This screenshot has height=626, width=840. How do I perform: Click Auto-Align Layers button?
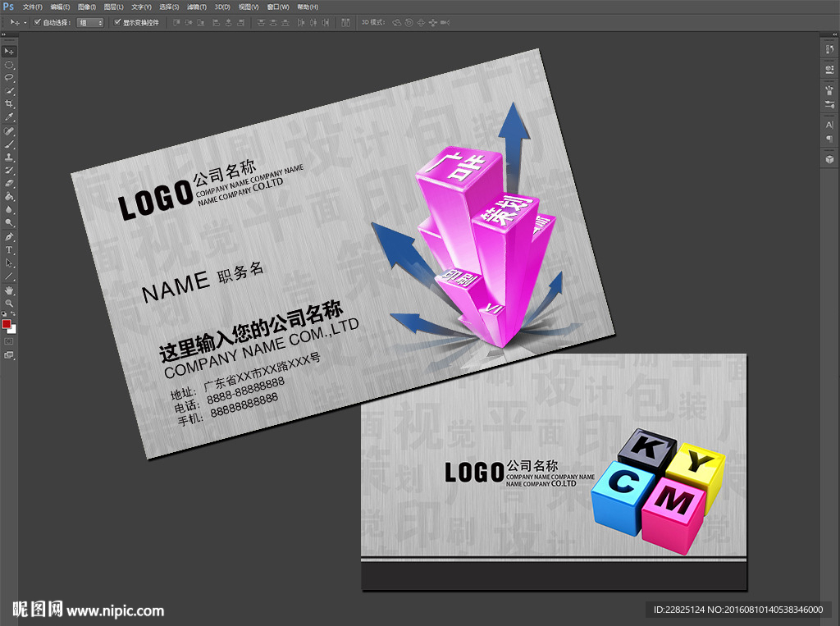[346, 22]
